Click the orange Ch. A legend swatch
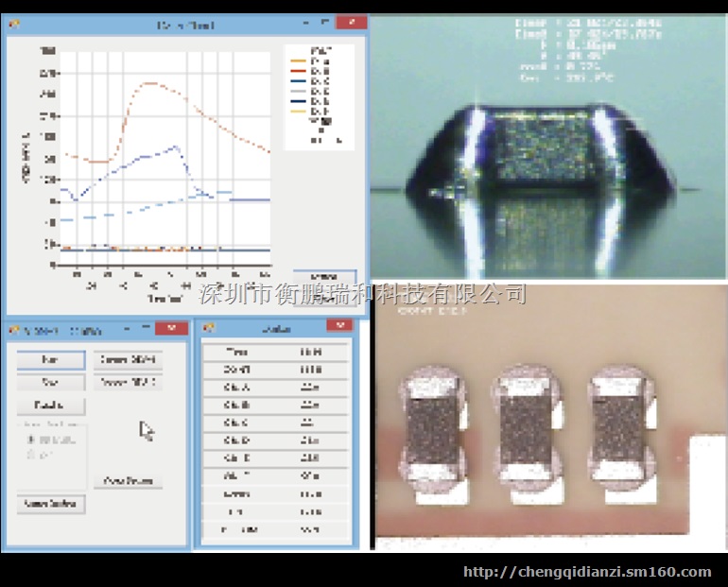 coord(297,60)
